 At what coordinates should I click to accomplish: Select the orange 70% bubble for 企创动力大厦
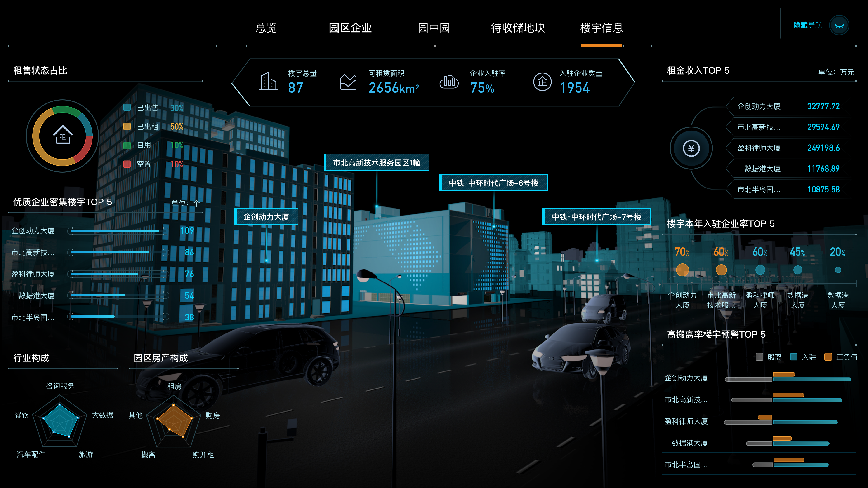tap(682, 270)
